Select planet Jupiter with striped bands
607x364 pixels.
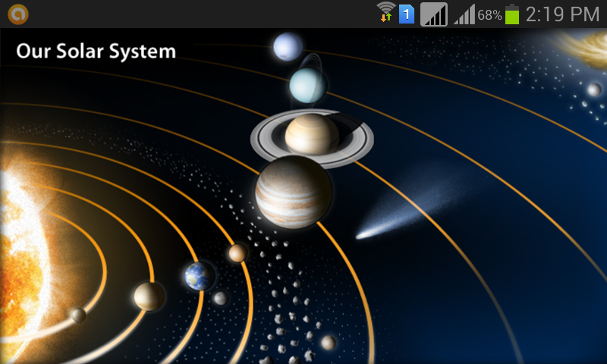click(x=294, y=193)
